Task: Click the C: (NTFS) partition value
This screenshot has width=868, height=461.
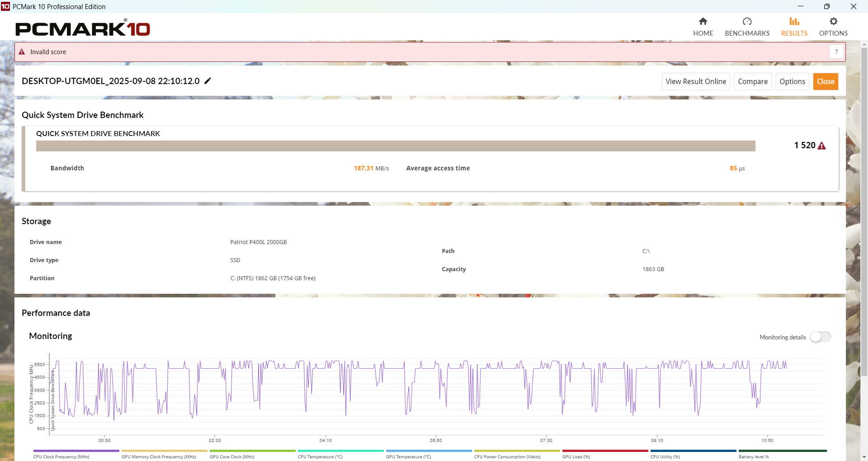Action: (x=273, y=278)
